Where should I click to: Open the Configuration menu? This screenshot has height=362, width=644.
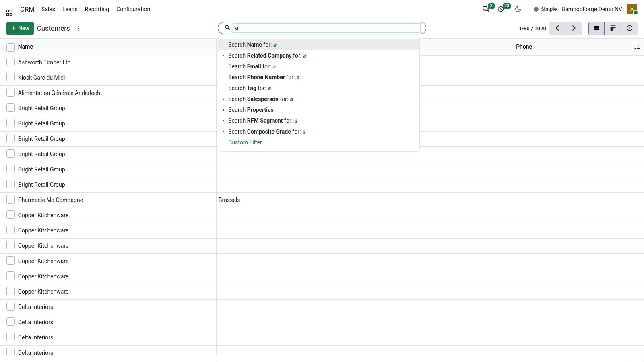pos(133,9)
